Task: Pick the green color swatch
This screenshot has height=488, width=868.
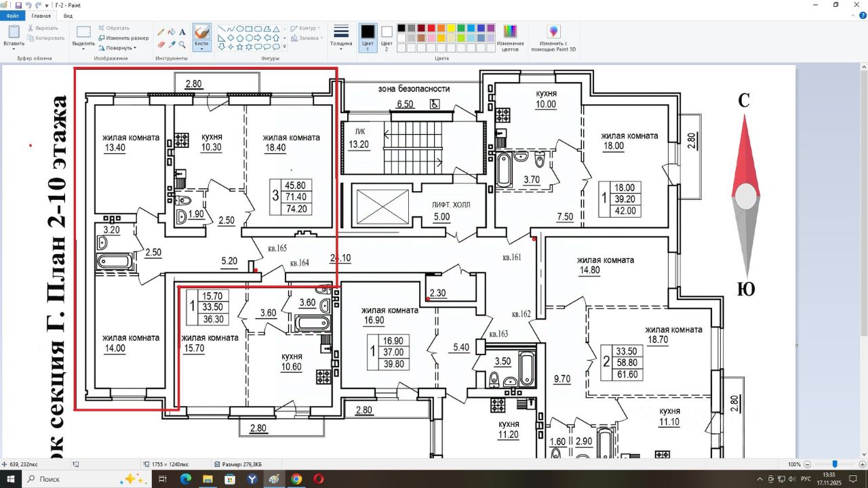Action: 461,28
